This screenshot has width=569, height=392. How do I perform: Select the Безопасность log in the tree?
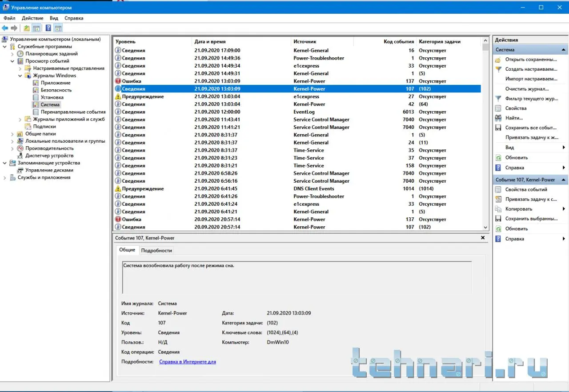pyautogui.click(x=56, y=90)
